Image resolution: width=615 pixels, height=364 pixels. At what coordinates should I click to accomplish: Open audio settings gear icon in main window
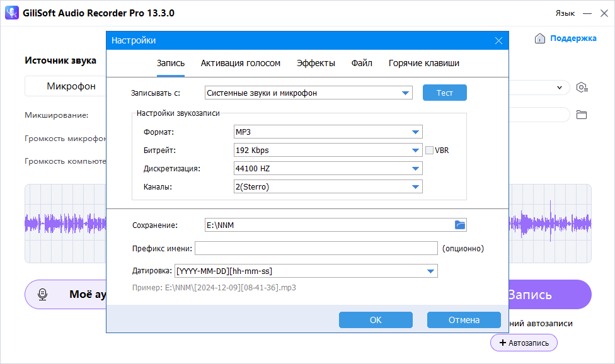pyautogui.click(x=582, y=88)
